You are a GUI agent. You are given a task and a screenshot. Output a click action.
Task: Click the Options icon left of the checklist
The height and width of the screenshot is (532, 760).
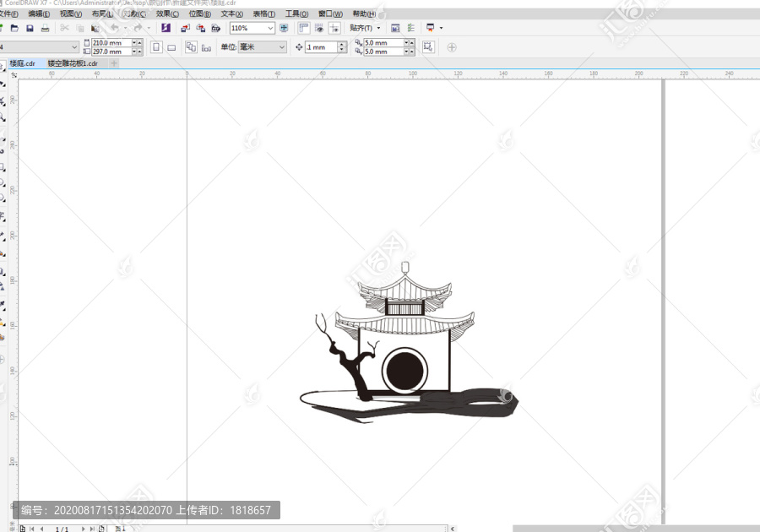395,28
